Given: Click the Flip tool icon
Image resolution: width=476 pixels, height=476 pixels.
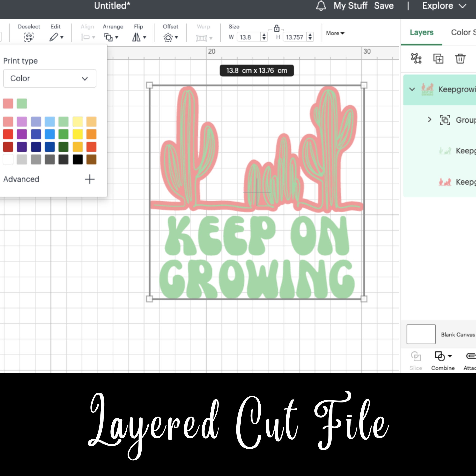Looking at the screenshot, I should pos(137,37).
